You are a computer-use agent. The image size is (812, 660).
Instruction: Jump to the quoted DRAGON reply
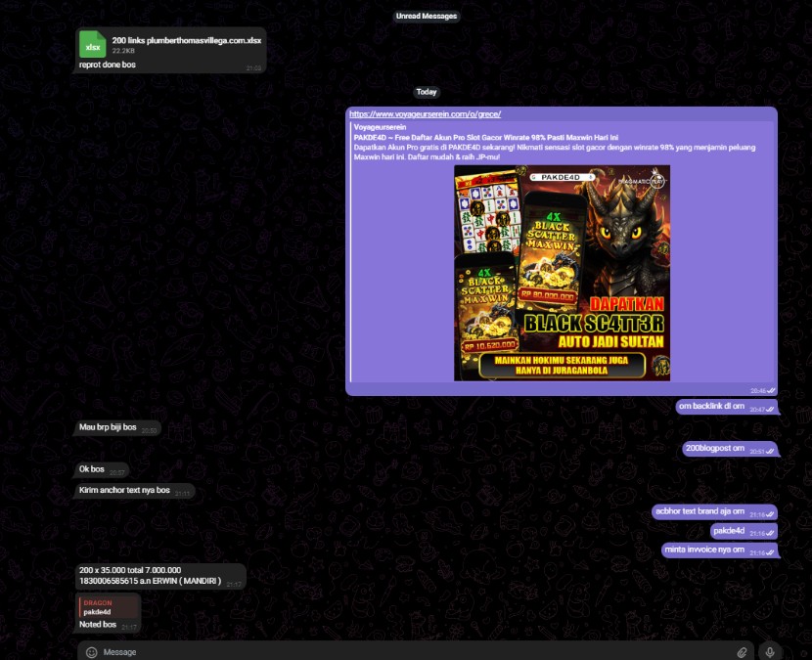click(x=108, y=607)
